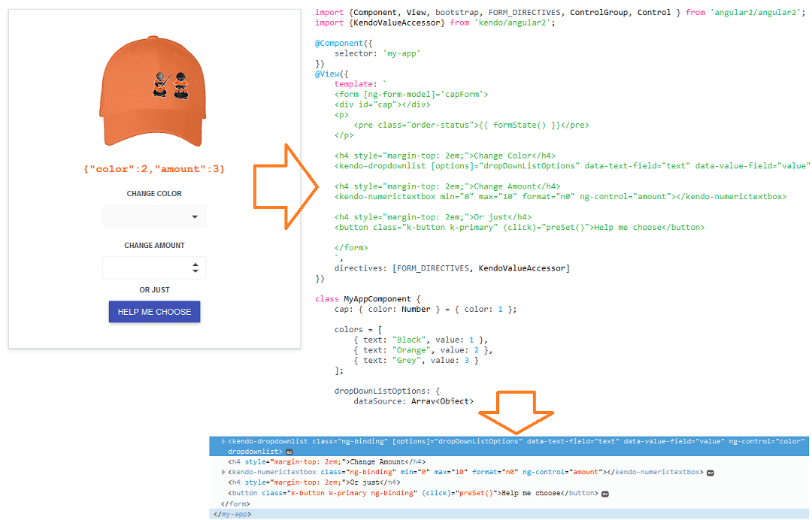This screenshot has width=812, height=520.
Task: Click the CHANGE COLOR heading
Action: [x=154, y=194]
